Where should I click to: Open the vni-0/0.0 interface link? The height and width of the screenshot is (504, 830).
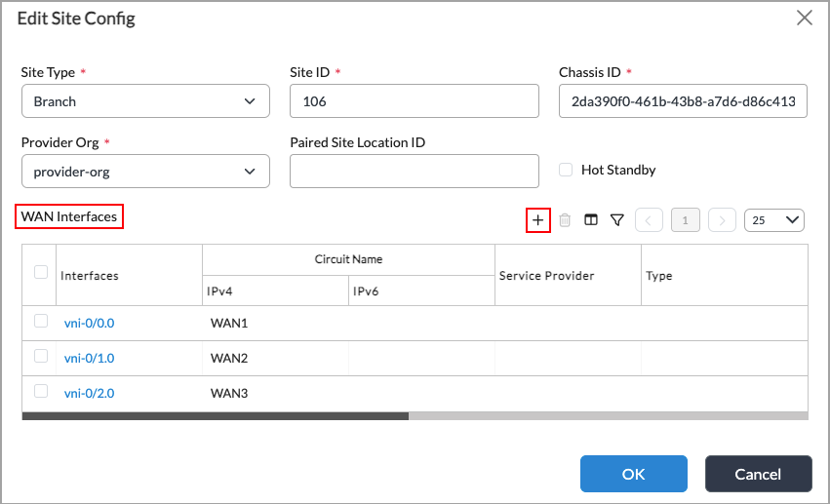(x=89, y=323)
